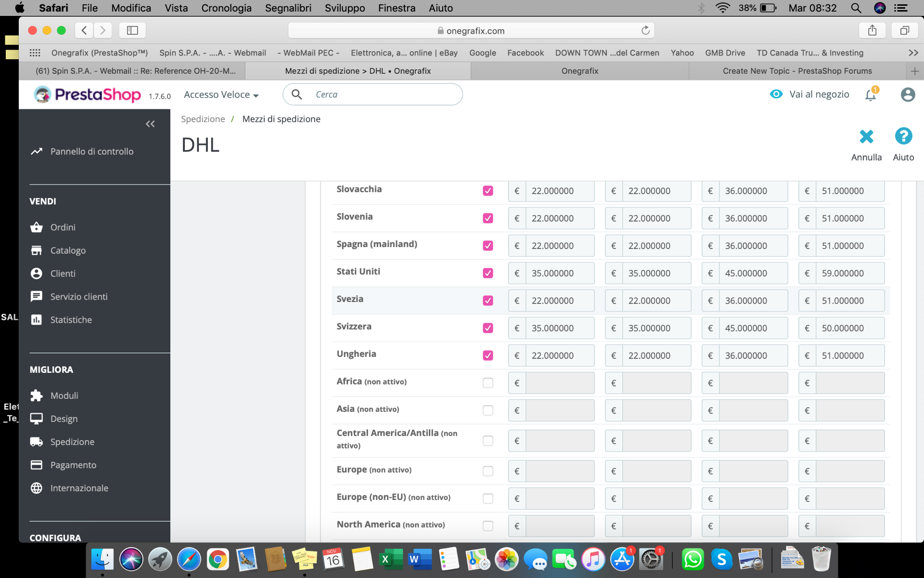This screenshot has height=578, width=924.
Task: Toggle the Safari sidebar panel button
Action: [x=132, y=31]
